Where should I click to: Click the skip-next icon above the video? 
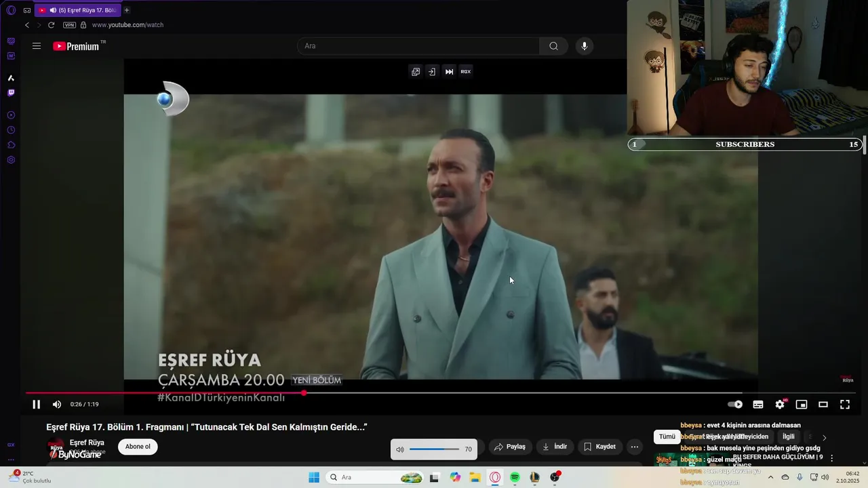pyautogui.click(x=449, y=72)
